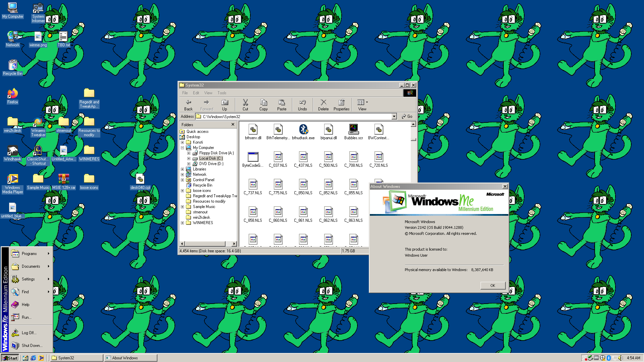The image size is (644, 362).
Task: Expand the WINMERES folder in tree
Action: (x=183, y=223)
